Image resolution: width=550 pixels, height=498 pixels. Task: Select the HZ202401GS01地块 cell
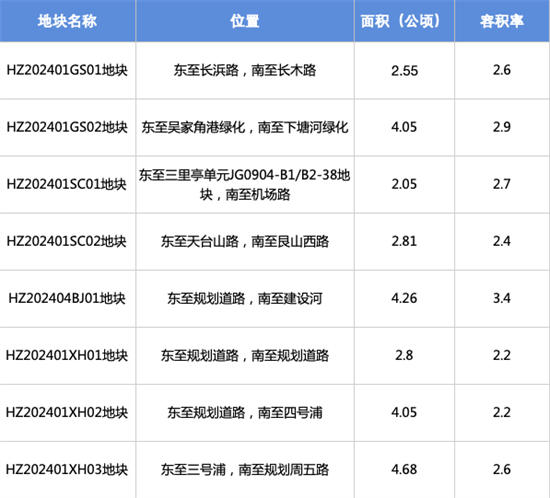click(67, 70)
